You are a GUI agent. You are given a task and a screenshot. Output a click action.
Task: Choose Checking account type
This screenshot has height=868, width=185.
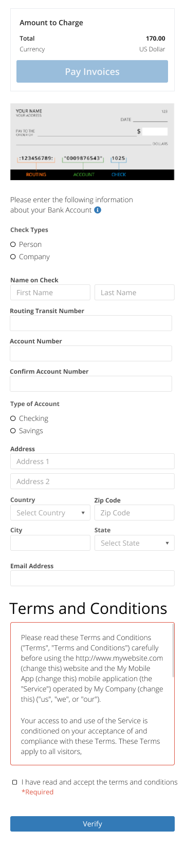tap(13, 418)
